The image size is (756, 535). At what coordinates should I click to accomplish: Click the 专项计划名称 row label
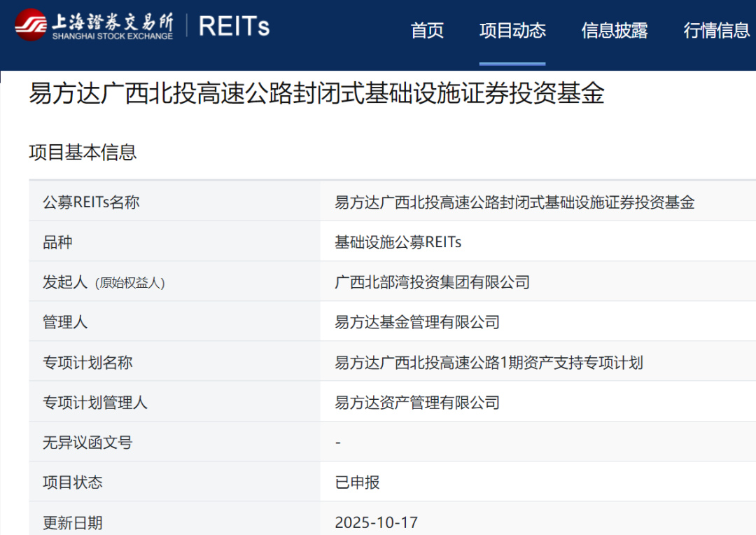(87, 362)
